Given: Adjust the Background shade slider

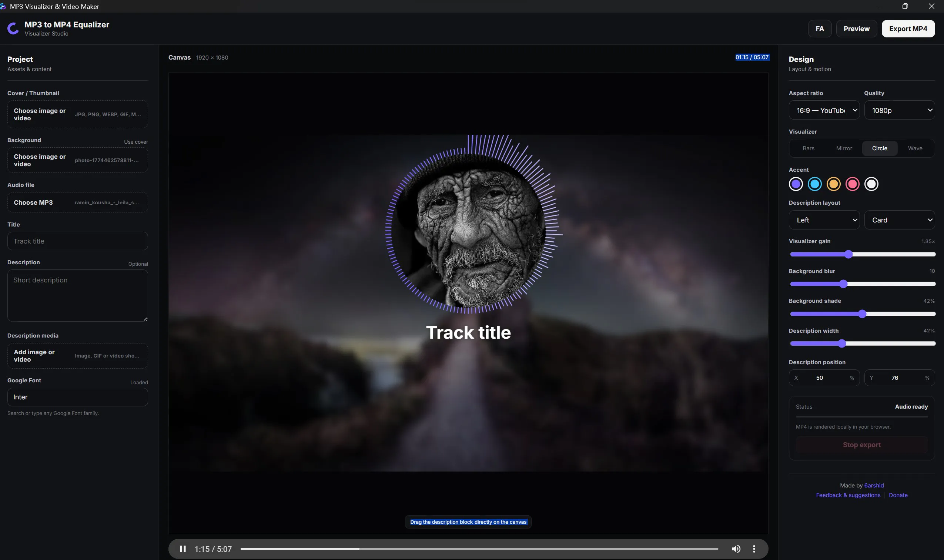Looking at the screenshot, I should (x=863, y=314).
